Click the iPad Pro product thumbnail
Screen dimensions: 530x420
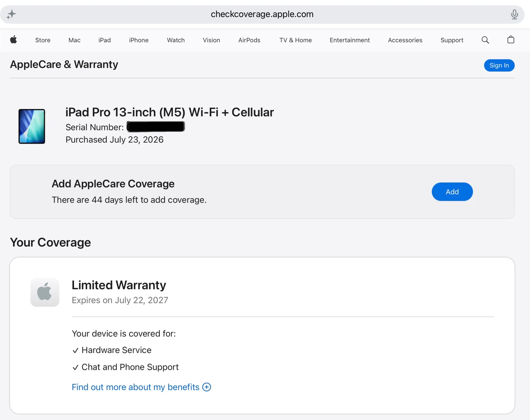(32, 126)
